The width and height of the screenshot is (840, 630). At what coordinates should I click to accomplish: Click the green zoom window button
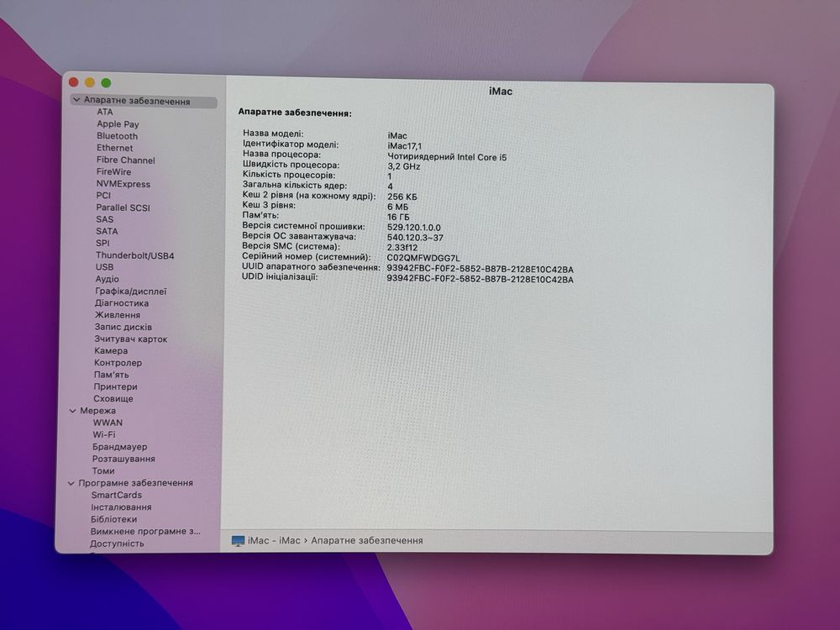[106, 82]
